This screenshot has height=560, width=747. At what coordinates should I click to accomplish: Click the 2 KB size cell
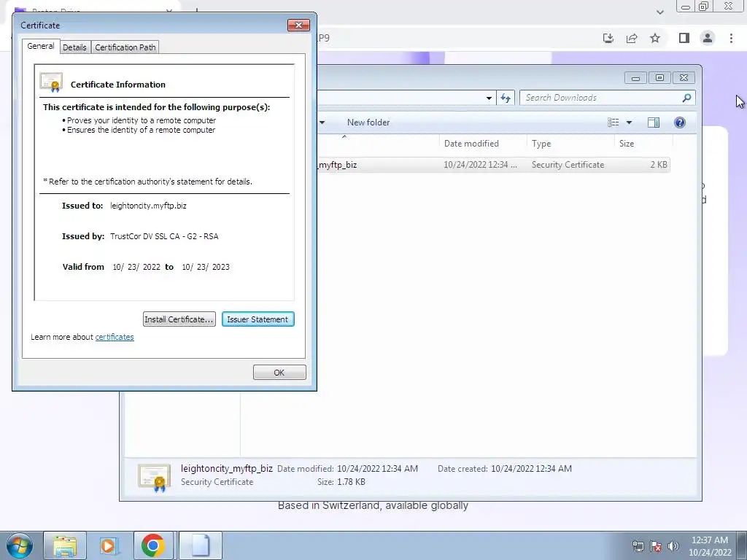click(659, 165)
